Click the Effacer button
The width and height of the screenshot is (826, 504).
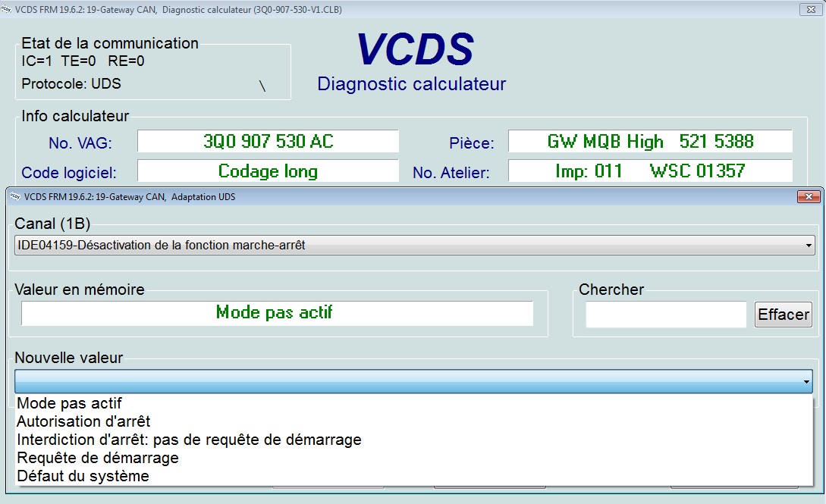point(784,315)
